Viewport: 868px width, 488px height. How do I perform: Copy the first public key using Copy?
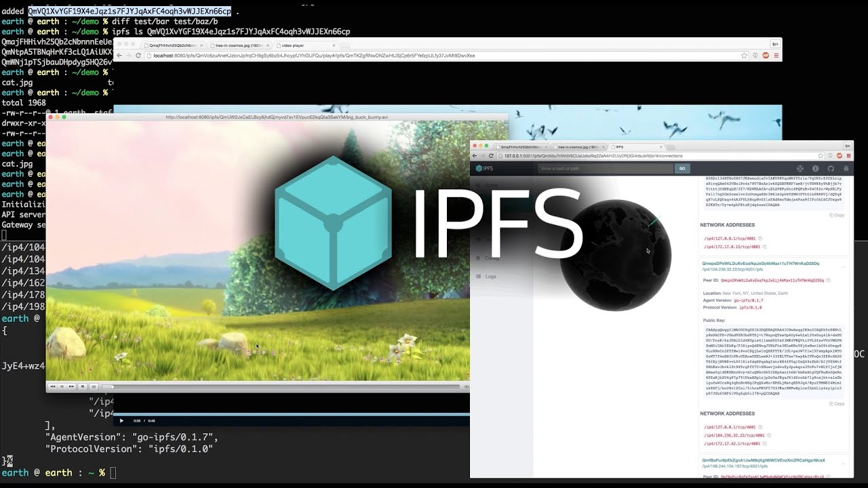point(837,215)
